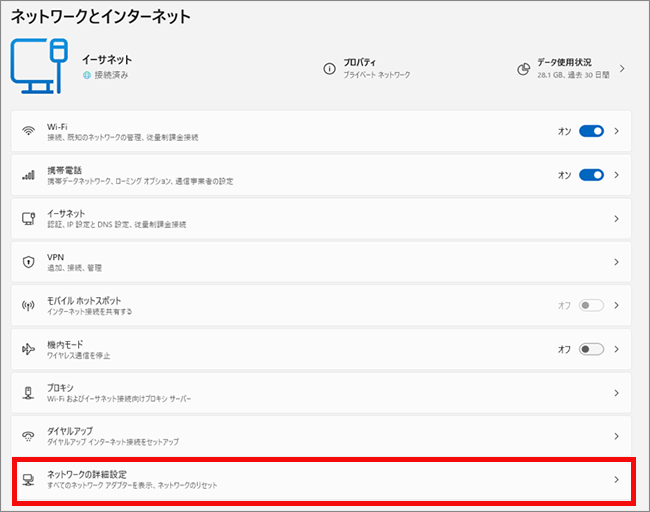Viewport: 650px width, 512px height.
Task: Click the 28.1 GB usage text
Action: pyautogui.click(x=573, y=75)
